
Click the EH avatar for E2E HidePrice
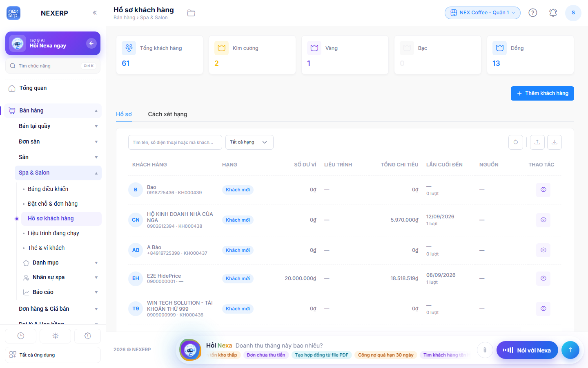(x=136, y=278)
